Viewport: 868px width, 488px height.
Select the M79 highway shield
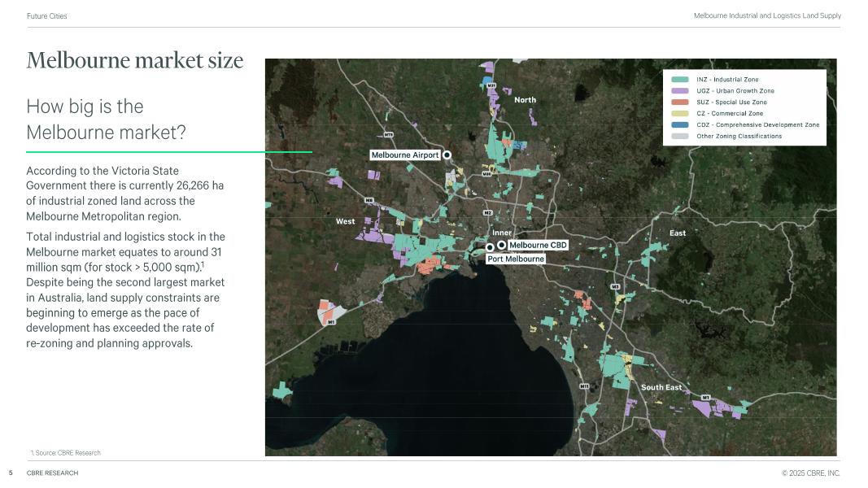coord(389,135)
